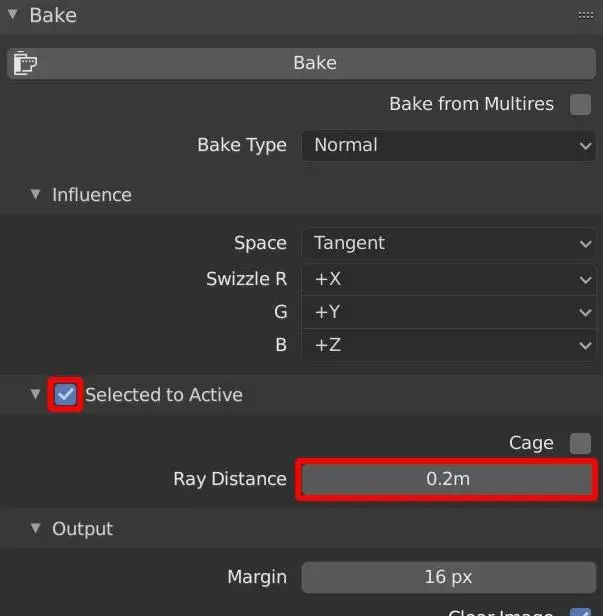Collapse the Influence section
Image resolution: width=603 pixels, height=616 pixels.
[x=36, y=194]
